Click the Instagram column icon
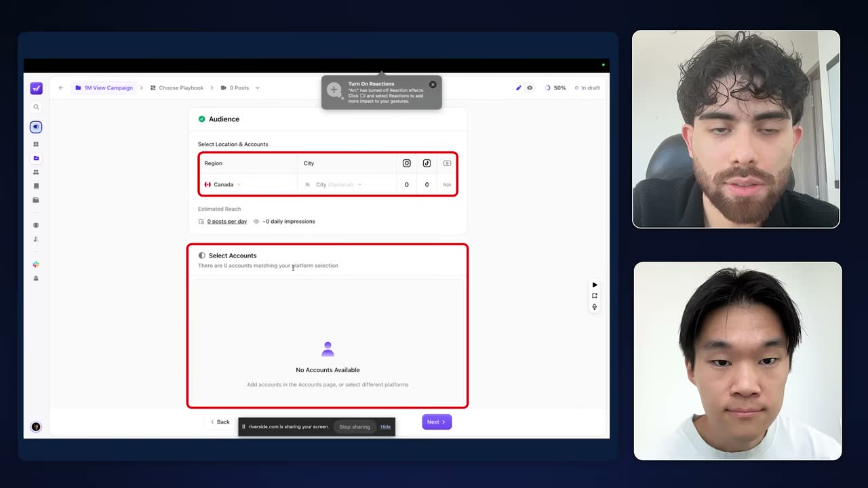Screen dimensions: 868x488 (x=407, y=163)
